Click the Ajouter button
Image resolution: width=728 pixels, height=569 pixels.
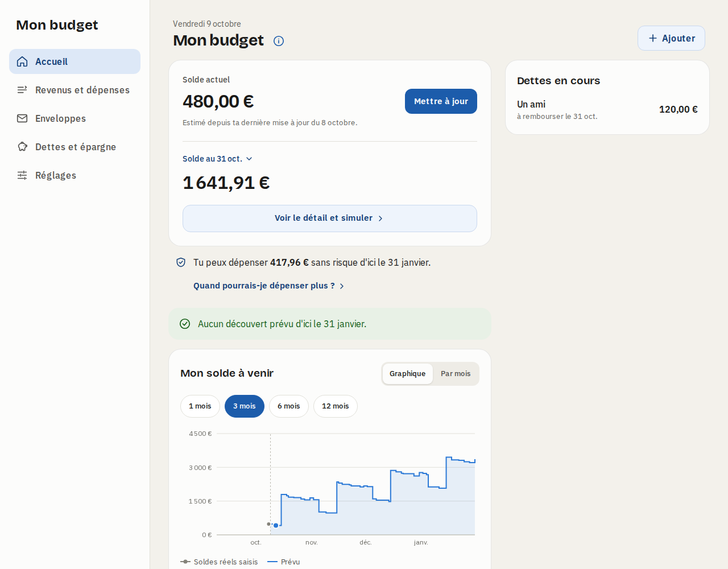coord(671,38)
